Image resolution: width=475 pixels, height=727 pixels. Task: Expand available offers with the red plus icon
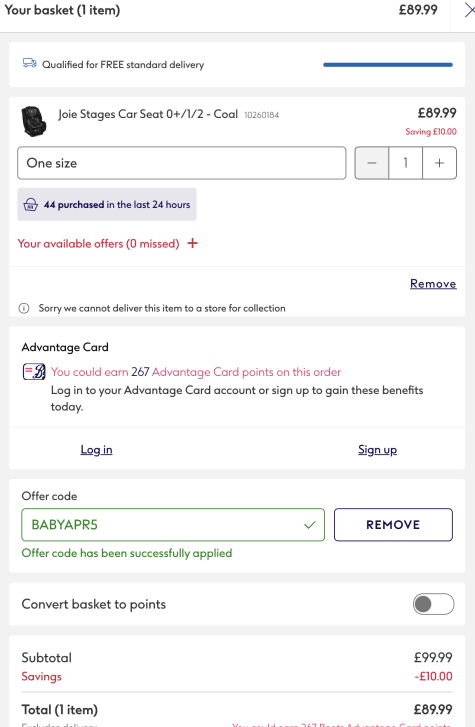pyautogui.click(x=193, y=243)
